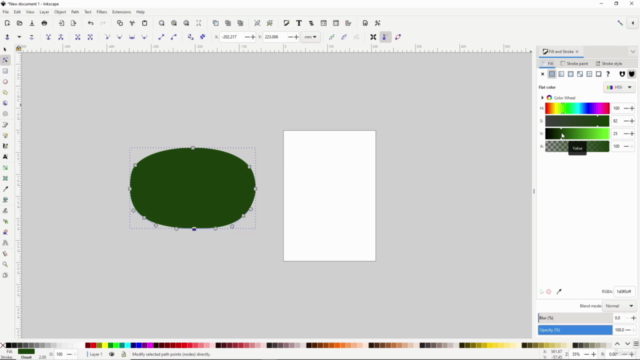The height and width of the screenshot is (360, 640).
Task: Click the RGBA hex color field
Action: (624, 291)
